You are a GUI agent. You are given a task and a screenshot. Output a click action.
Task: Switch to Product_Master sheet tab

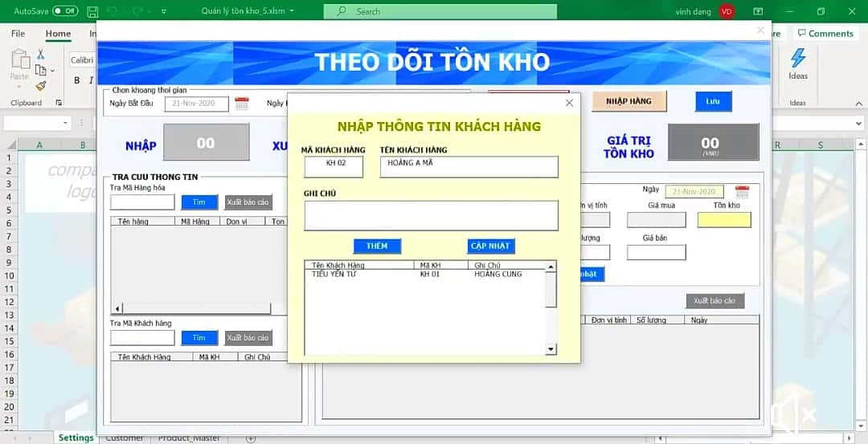coord(189,438)
